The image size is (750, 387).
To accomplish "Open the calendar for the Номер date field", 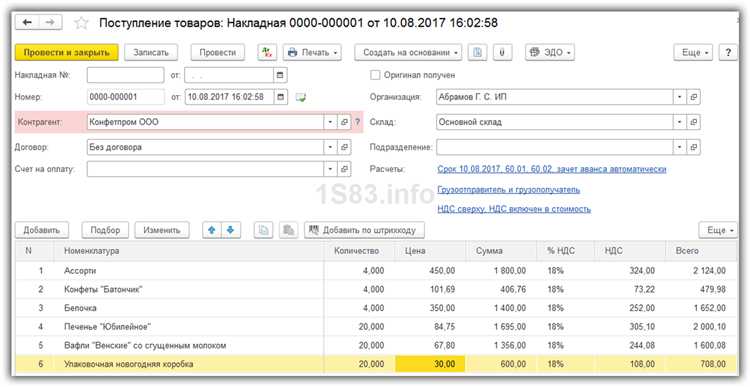I will (x=280, y=97).
